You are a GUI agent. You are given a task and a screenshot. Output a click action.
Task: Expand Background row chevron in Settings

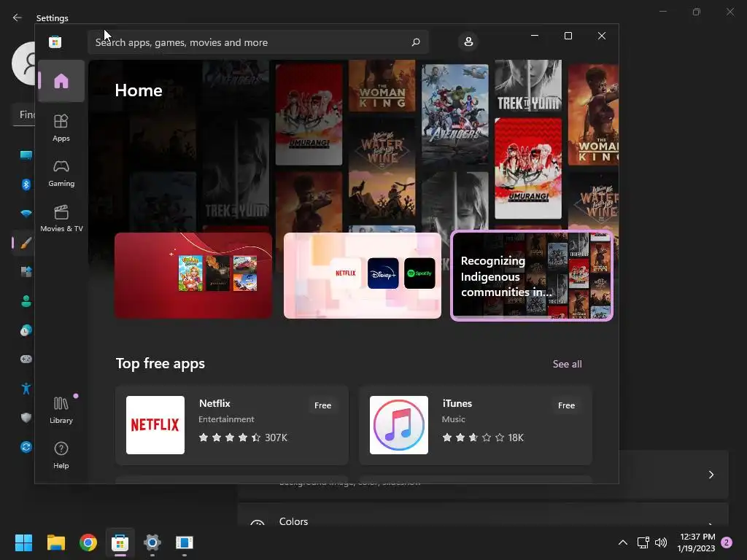(x=711, y=475)
